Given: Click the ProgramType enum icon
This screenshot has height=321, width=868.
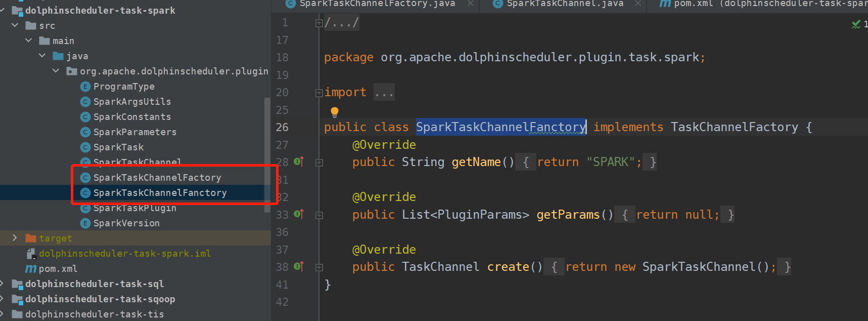Looking at the screenshot, I should point(85,87).
